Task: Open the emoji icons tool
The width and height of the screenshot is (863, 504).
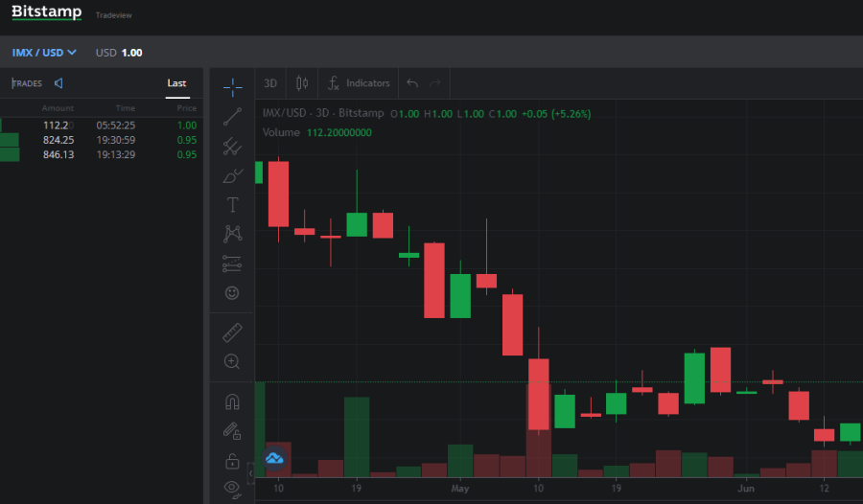Action: (x=232, y=292)
